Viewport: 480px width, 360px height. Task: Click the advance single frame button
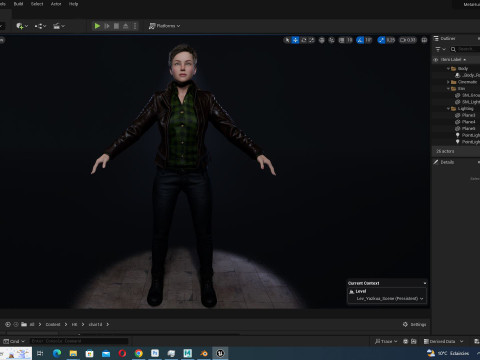click(107, 26)
